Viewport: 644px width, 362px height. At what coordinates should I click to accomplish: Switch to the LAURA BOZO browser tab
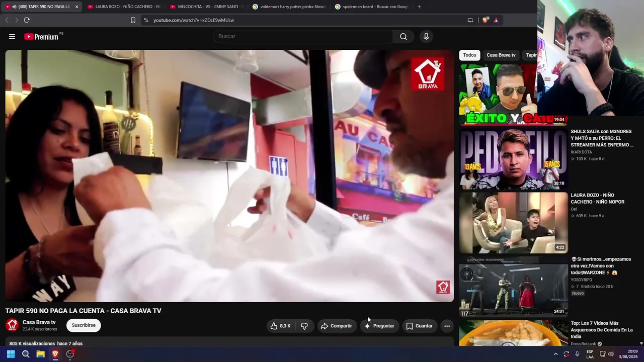123,7
